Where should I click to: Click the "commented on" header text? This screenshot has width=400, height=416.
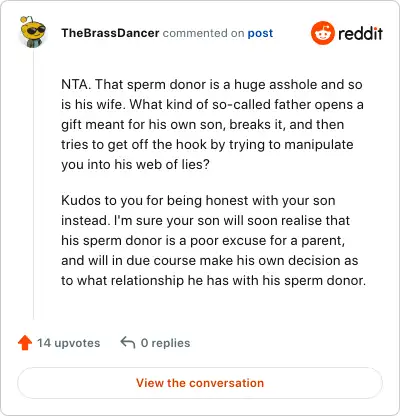tap(203, 33)
